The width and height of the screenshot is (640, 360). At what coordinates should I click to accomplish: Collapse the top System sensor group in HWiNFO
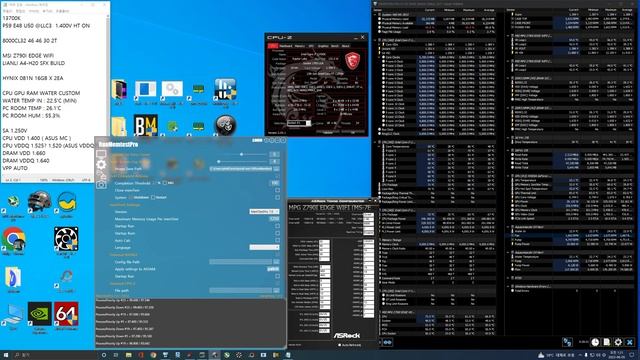(x=375, y=15)
